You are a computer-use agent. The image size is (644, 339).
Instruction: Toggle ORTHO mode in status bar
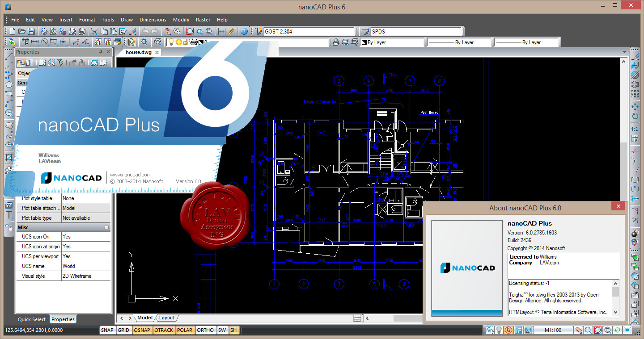click(205, 331)
